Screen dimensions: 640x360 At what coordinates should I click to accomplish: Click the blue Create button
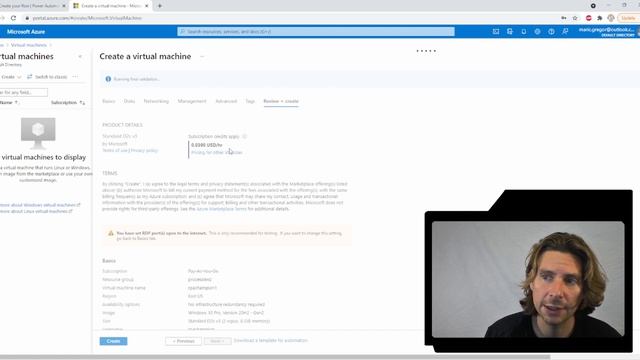pos(113,341)
